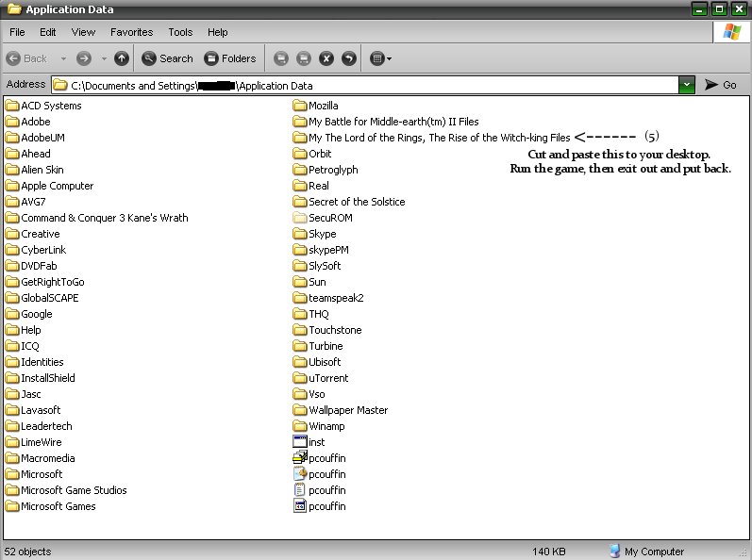The height and width of the screenshot is (560, 752).
Task: Click the Winamp folder name
Action: click(x=326, y=426)
